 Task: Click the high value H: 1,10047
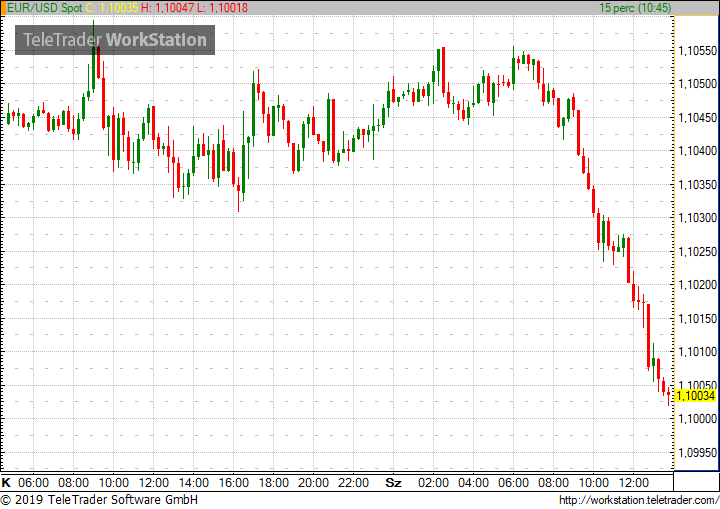click(168, 8)
